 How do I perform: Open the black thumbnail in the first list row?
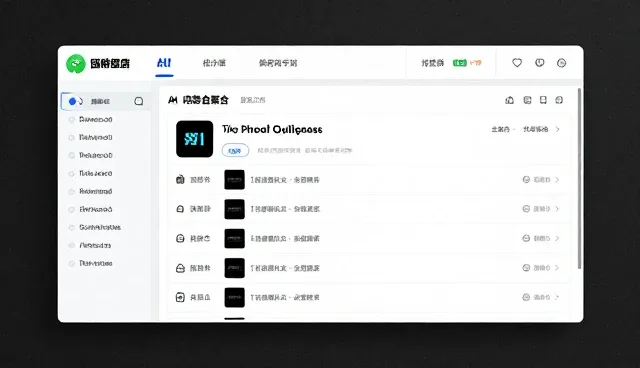click(234, 180)
